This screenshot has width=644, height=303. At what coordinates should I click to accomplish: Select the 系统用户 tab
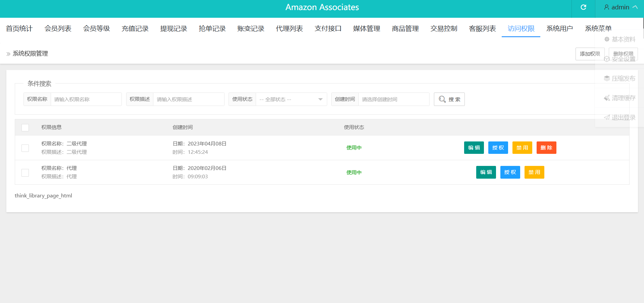click(x=559, y=28)
